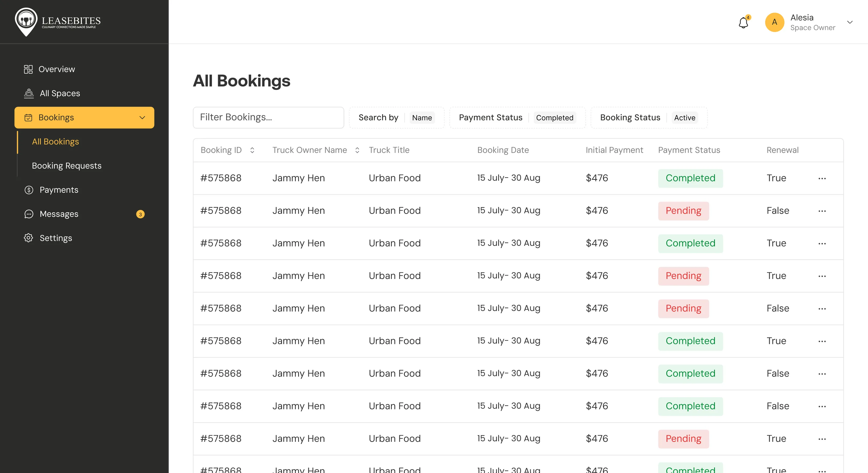868x473 pixels.
Task: Sort by Booking ID arrows
Action: pos(252,150)
